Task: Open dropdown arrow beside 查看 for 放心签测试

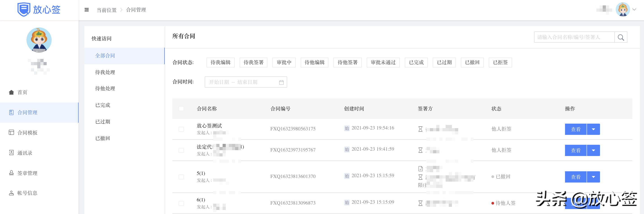Action: [593, 129]
